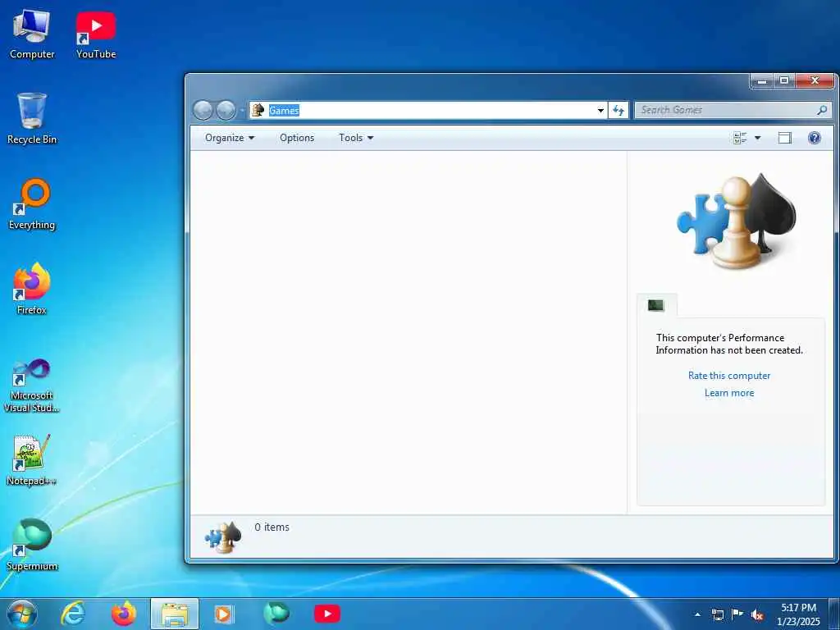Launch Internet Explorer from the taskbar
Image resolution: width=840 pixels, height=630 pixels.
(73, 614)
